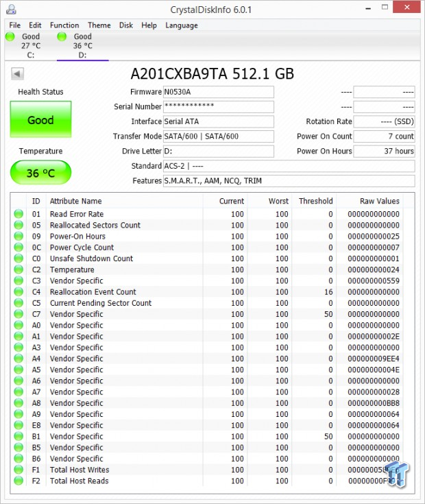Open the Theme menu

click(x=99, y=25)
